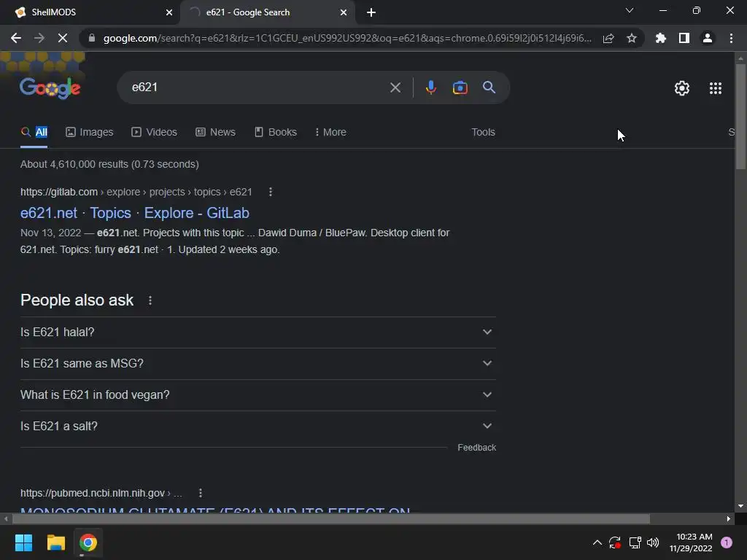Open pubmed result options three dots
This screenshot has width=747, height=560.
click(201, 494)
